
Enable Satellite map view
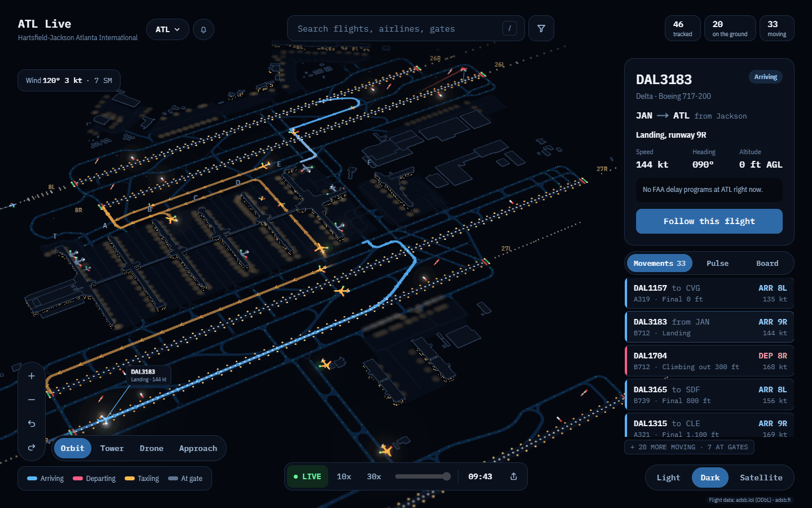(x=761, y=478)
